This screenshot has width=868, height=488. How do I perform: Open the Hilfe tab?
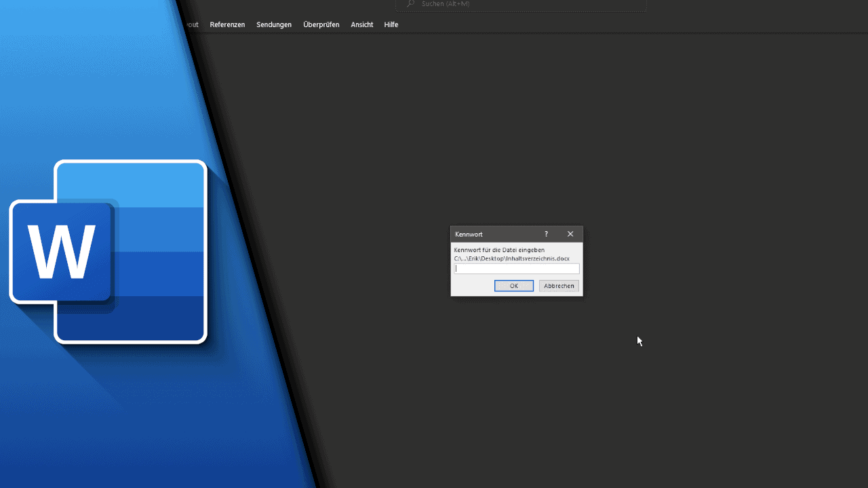pos(391,24)
